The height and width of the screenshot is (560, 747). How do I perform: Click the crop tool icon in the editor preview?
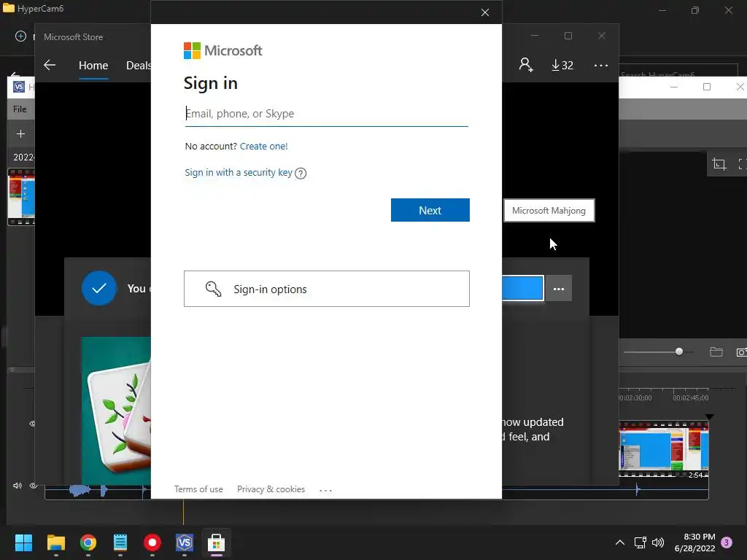coord(719,164)
